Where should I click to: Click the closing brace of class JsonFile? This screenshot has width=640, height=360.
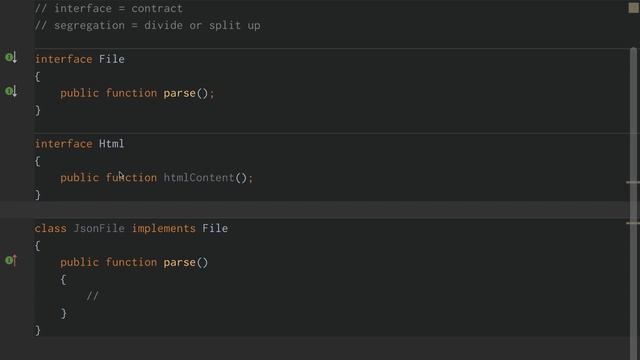(x=38, y=330)
